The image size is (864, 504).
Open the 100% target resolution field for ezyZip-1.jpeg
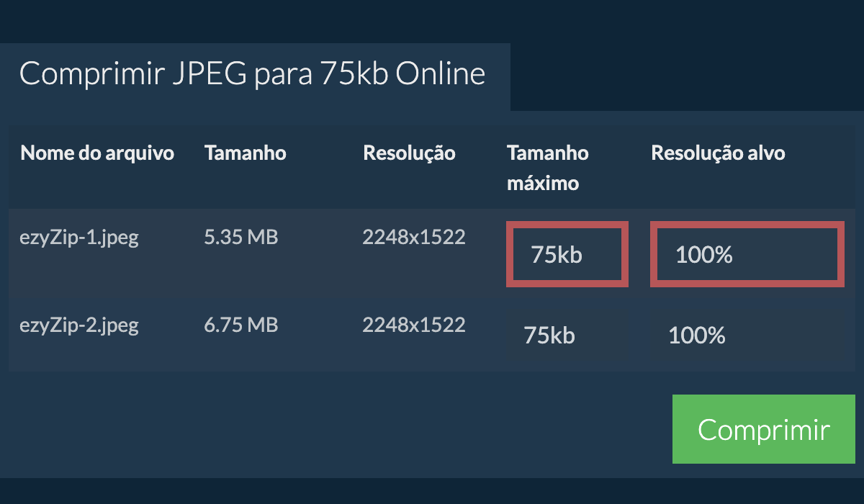[747, 254]
